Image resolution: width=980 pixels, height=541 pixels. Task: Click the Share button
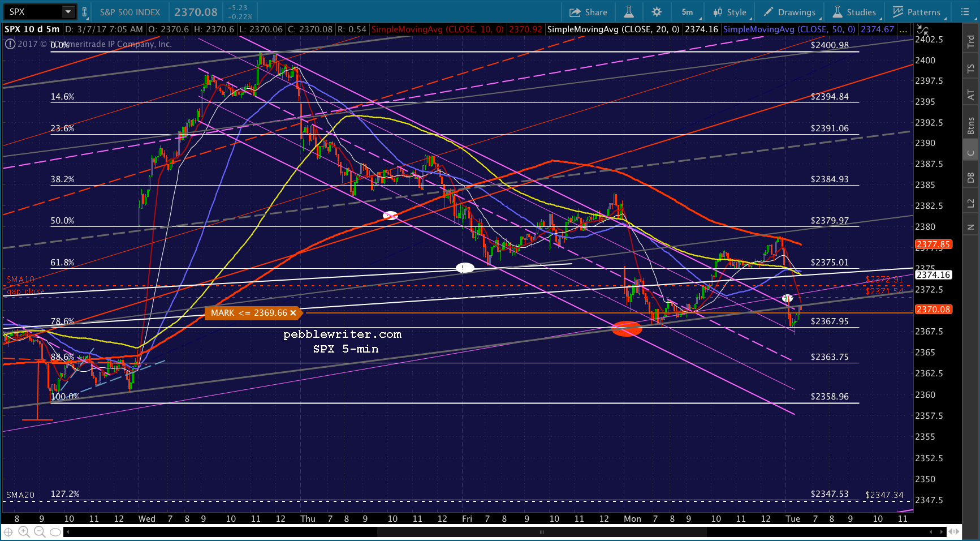click(588, 12)
